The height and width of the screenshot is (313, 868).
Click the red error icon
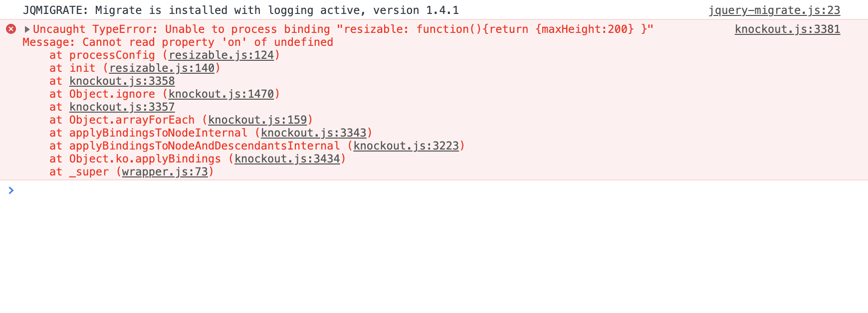click(11, 29)
